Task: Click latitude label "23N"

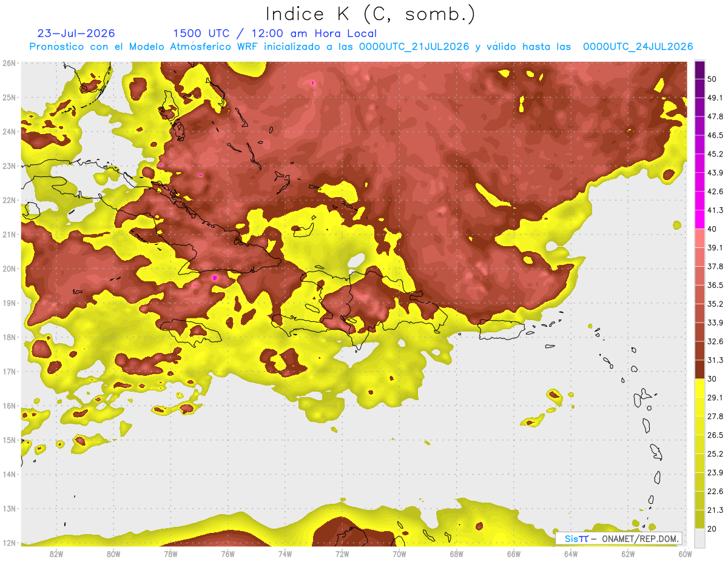Action: click(9, 166)
